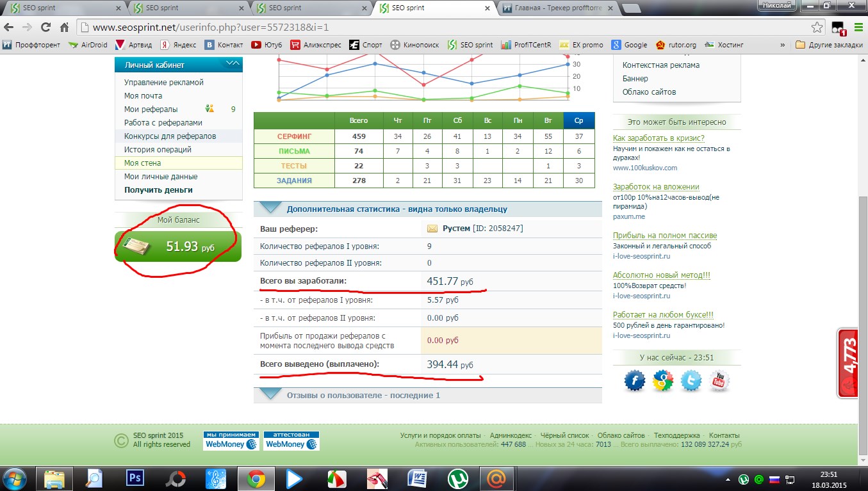This screenshot has height=491, width=868.
Task: Click the first WebMoney 'мы принимаем' badge
Action: click(231, 440)
